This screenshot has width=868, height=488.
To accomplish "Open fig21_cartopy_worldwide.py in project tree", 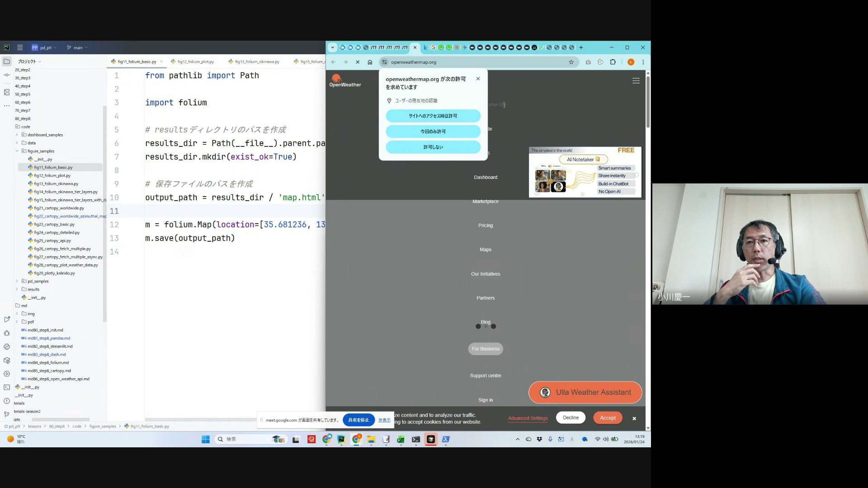I will coord(59,208).
